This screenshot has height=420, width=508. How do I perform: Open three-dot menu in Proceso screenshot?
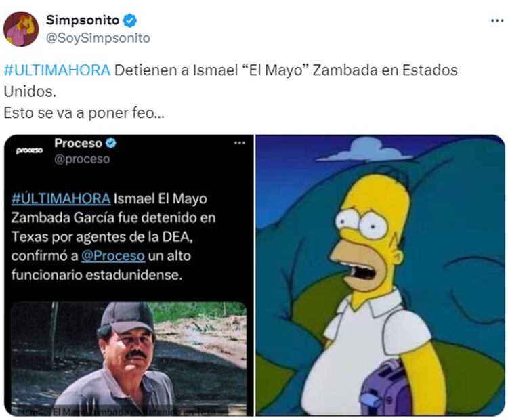[x=239, y=142]
